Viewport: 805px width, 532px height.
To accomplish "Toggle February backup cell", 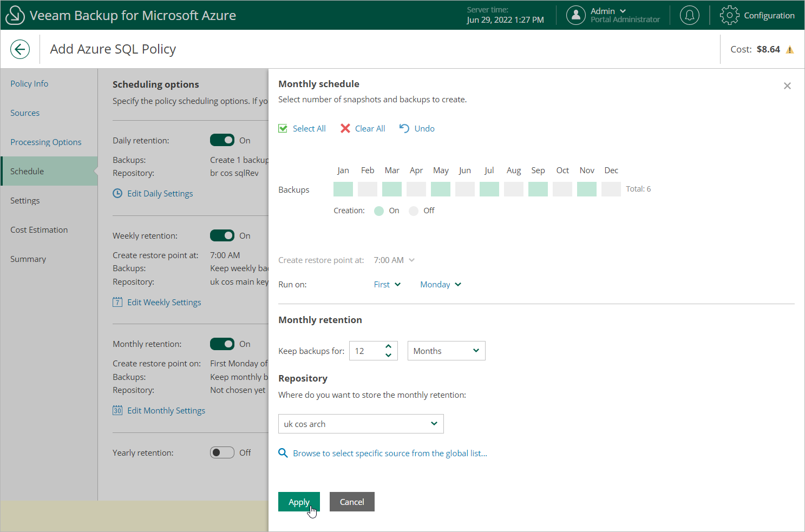I will point(368,189).
